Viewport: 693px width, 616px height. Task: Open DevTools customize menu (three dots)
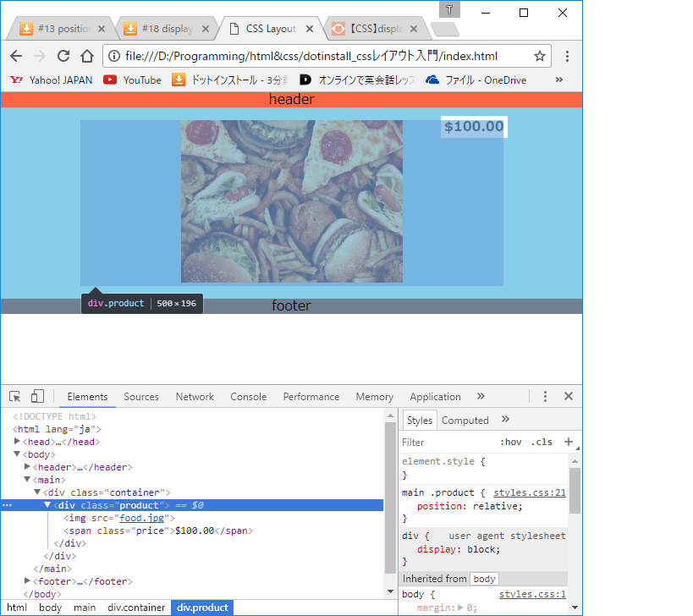pyautogui.click(x=546, y=396)
